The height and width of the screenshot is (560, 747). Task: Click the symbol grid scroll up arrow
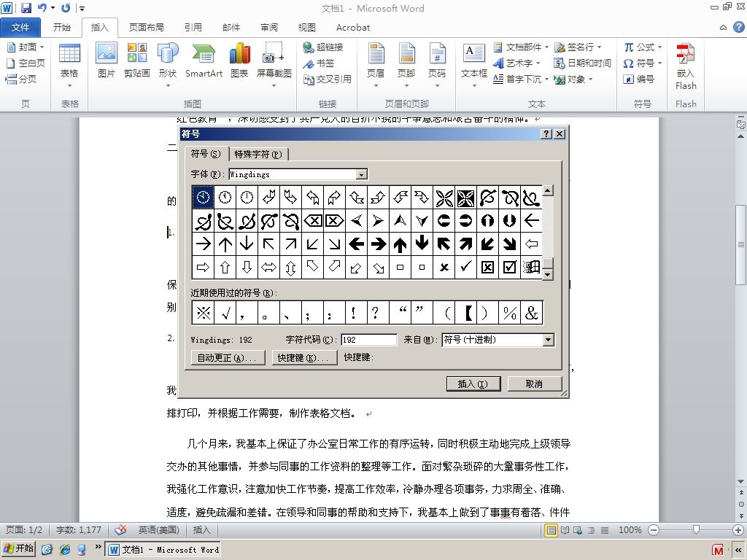click(x=548, y=191)
